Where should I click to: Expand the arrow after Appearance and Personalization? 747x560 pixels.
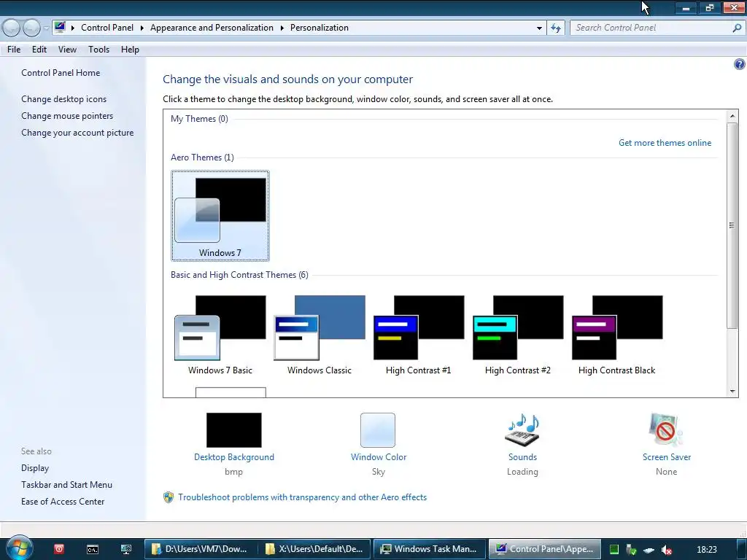(282, 28)
